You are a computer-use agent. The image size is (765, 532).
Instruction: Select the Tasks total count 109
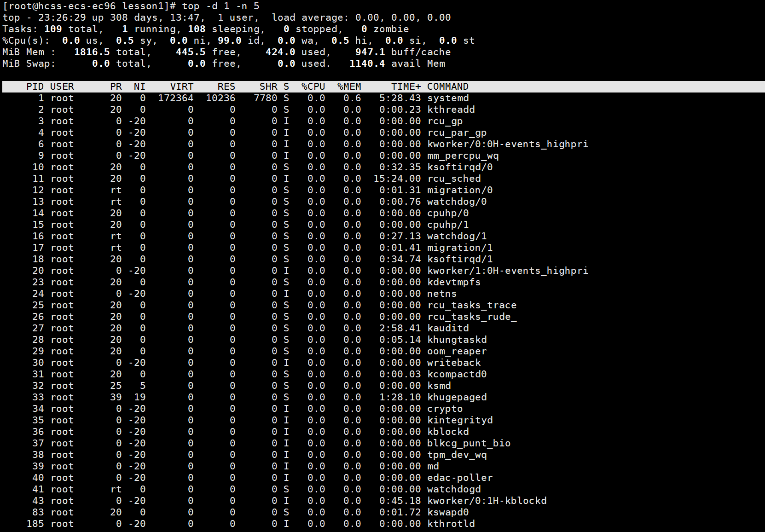click(53, 29)
